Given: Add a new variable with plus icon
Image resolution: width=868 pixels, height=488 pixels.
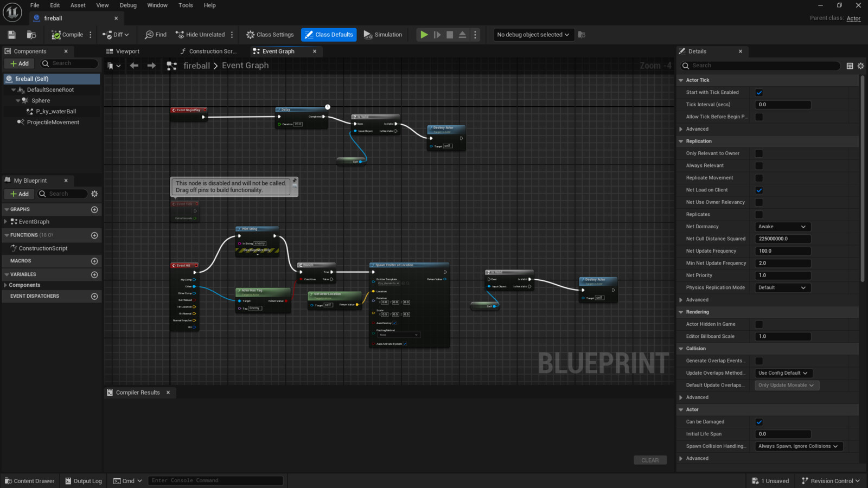Looking at the screenshot, I should pos(94,274).
